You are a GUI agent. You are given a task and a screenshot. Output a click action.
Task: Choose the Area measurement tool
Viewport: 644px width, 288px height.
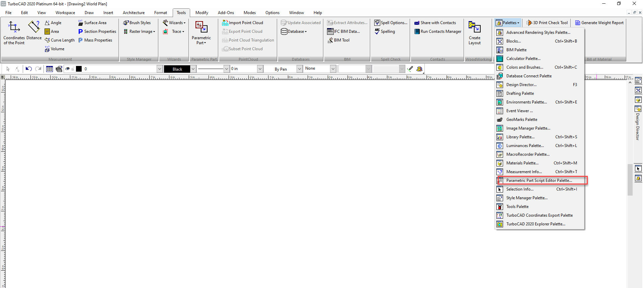click(x=52, y=31)
